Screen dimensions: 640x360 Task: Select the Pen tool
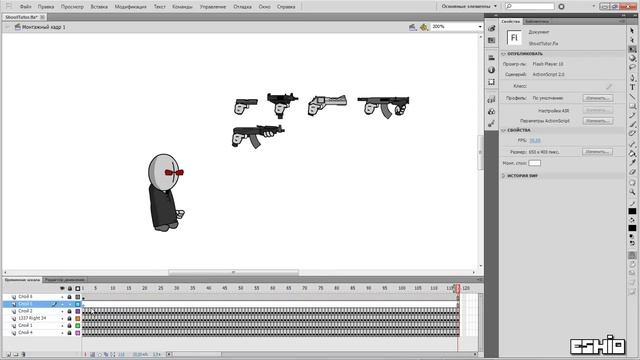click(x=632, y=78)
